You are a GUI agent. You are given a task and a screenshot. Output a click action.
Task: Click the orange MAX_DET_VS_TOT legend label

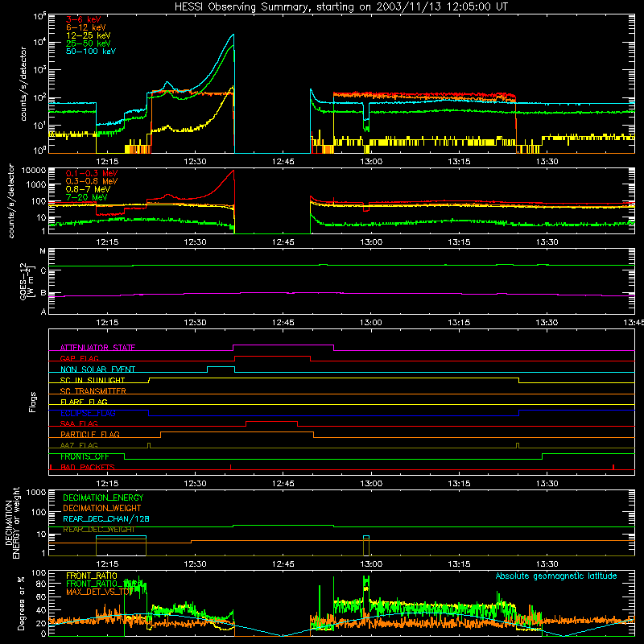pos(99,592)
